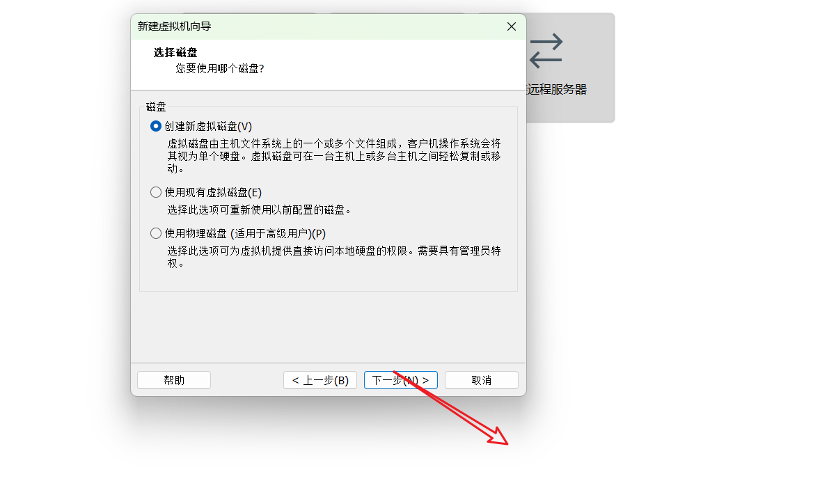Click the 选择磁盘 heading text
The width and height of the screenshot is (813, 504).
[175, 52]
